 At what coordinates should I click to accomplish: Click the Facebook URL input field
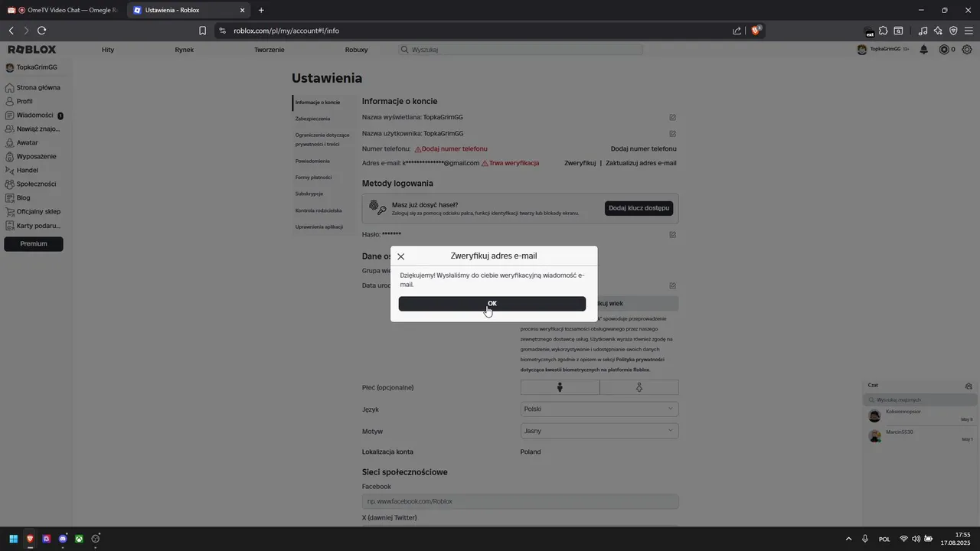point(521,501)
